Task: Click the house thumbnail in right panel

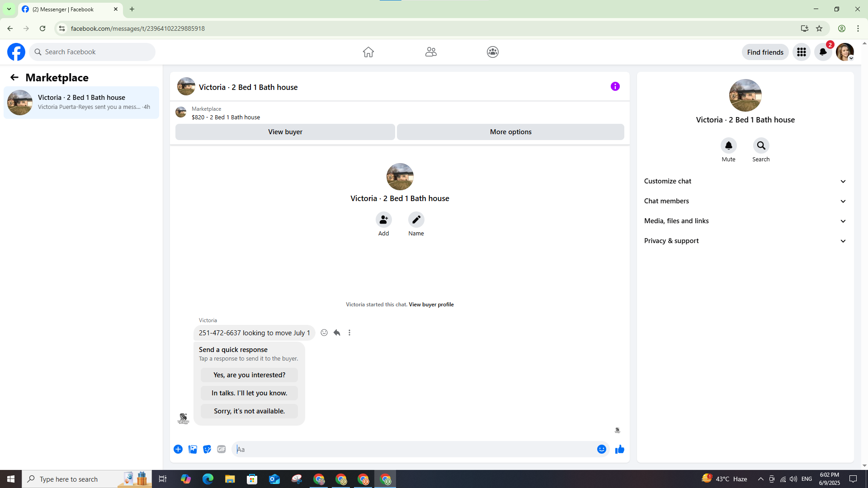Action: pyautogui.click(x=745, y=95)
